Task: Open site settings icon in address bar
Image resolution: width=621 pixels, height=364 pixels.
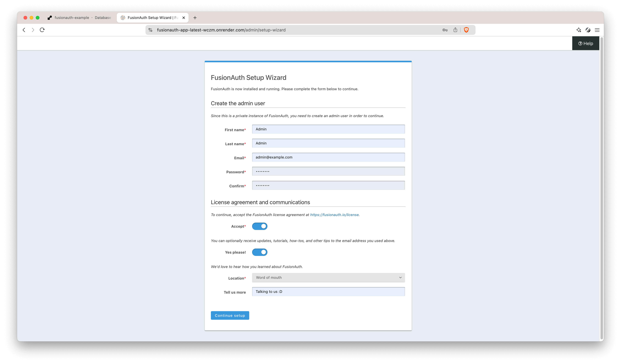Action: click(x=150, y=30)
